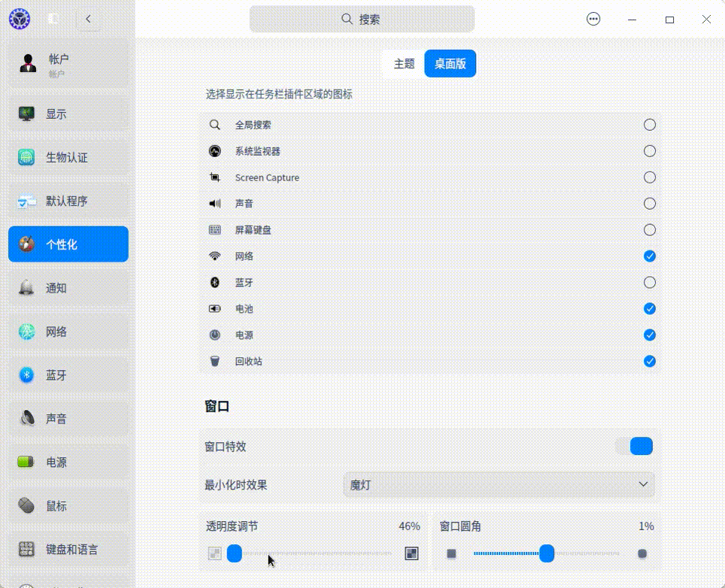725x588 pixels.
Task: Switch to the 主题 tab
Action: (403, 64)
